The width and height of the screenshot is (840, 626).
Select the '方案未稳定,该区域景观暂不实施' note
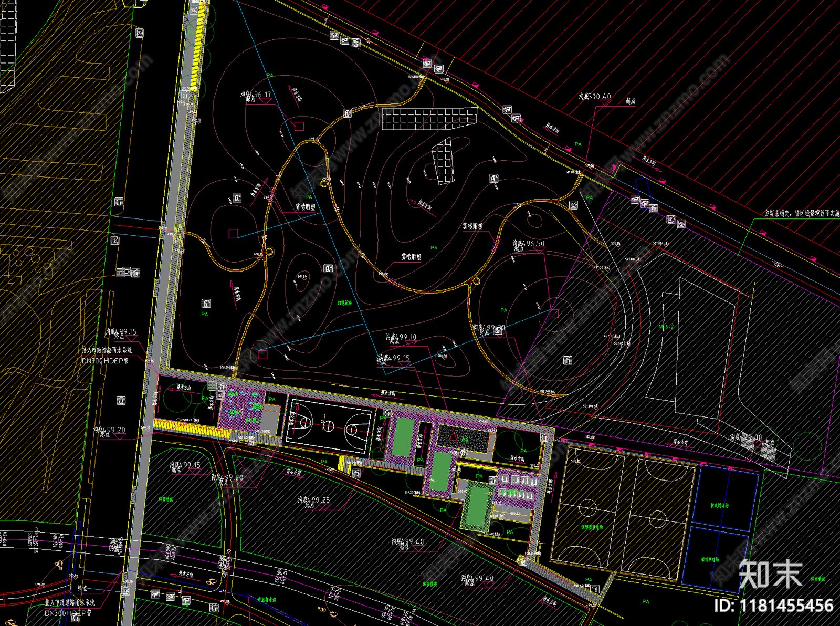(802, 214)
